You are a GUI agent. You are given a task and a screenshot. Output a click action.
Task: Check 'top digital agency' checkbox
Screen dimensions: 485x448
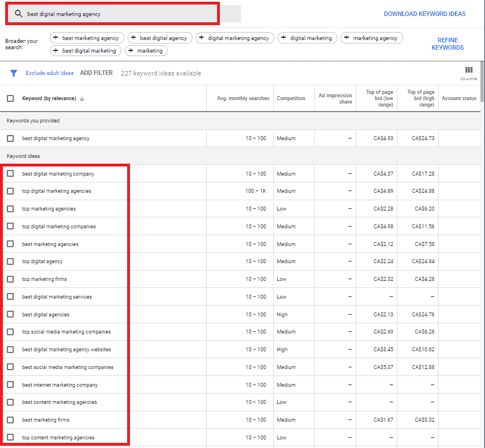tap(10, 261)
